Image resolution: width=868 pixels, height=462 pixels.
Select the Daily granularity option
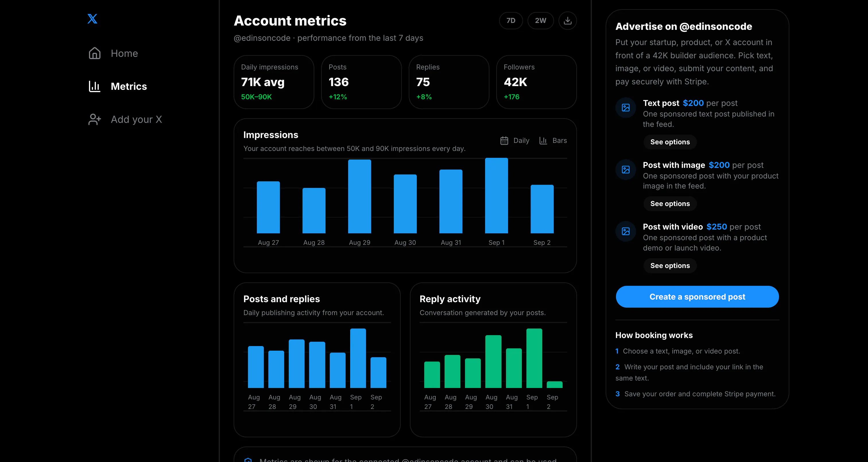(x=515, y=141)
